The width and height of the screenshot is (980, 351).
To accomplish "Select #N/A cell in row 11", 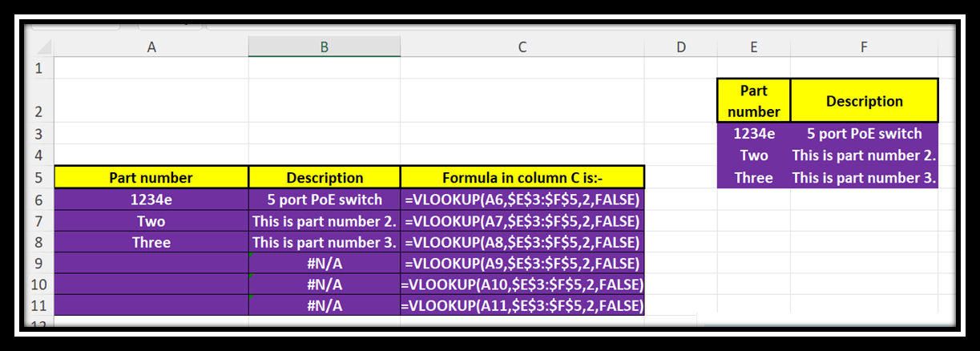I will 325,305.
